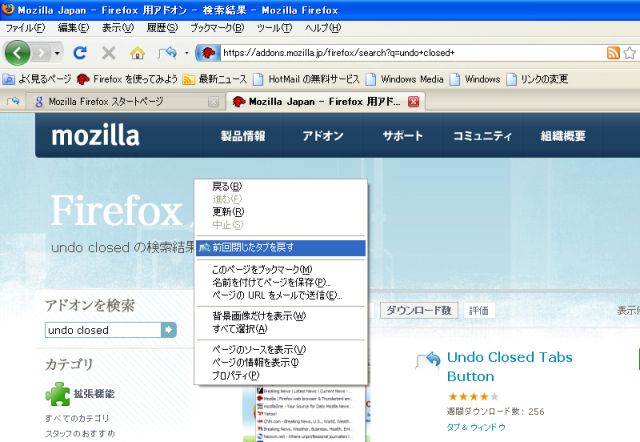640x442 pixels.
Task: Open the ブックマーク(B) menu
Action: click(217, 28)
